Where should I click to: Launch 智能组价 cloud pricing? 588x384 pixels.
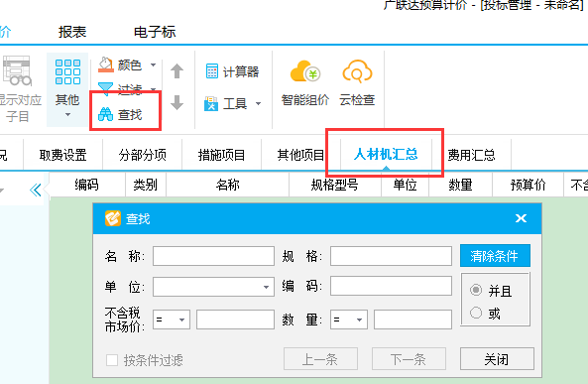pos(304,83)
